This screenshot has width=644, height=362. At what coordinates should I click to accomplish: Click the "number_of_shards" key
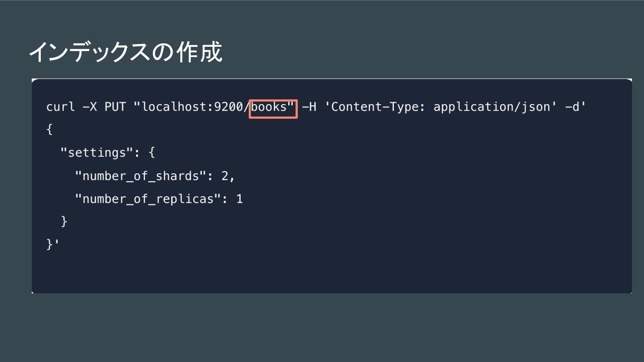click(x=140, y=176)
